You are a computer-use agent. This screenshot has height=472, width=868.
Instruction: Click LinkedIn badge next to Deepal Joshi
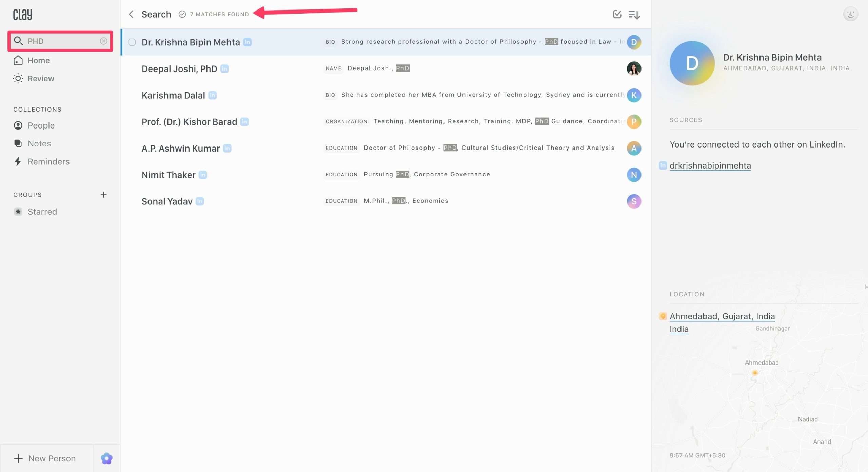(x=224, y=69)
